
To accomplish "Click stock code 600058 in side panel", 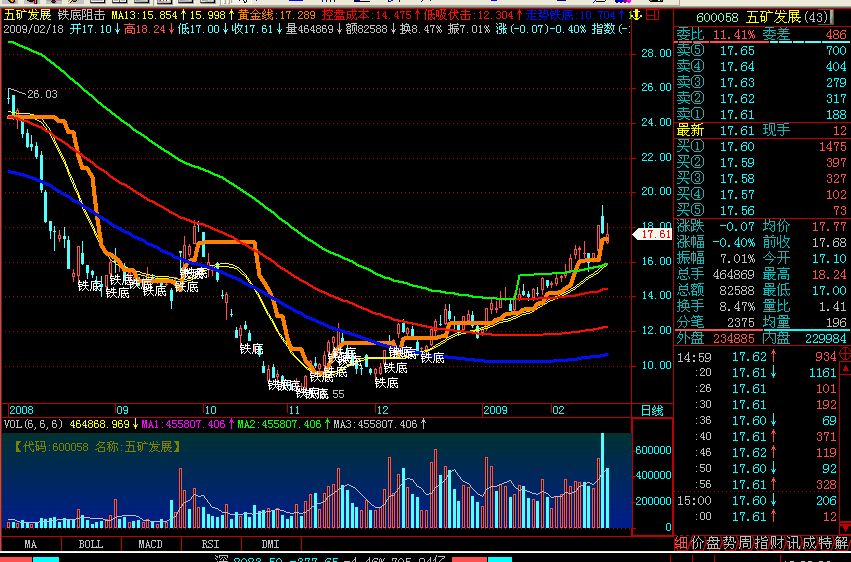I will [x=717, y=17].
